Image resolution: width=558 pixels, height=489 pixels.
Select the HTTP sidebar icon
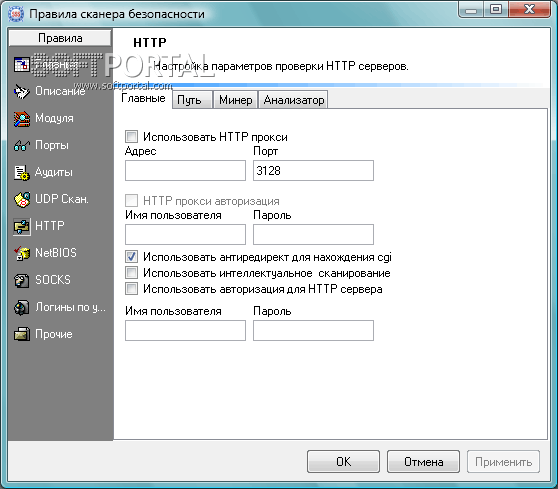pyautogui.click(x=22, y=226)
